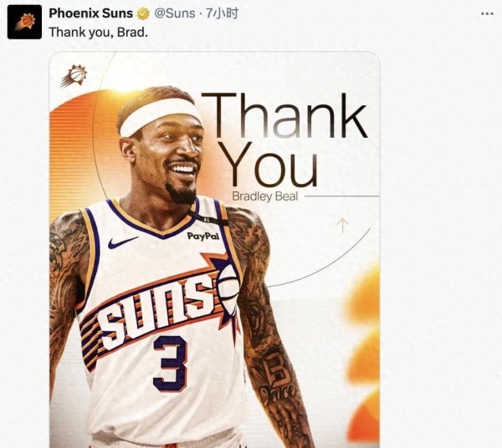Viewport: 502px width, 448px height.
Task: Click the gold verified badge
Action: tap(143, 13)
